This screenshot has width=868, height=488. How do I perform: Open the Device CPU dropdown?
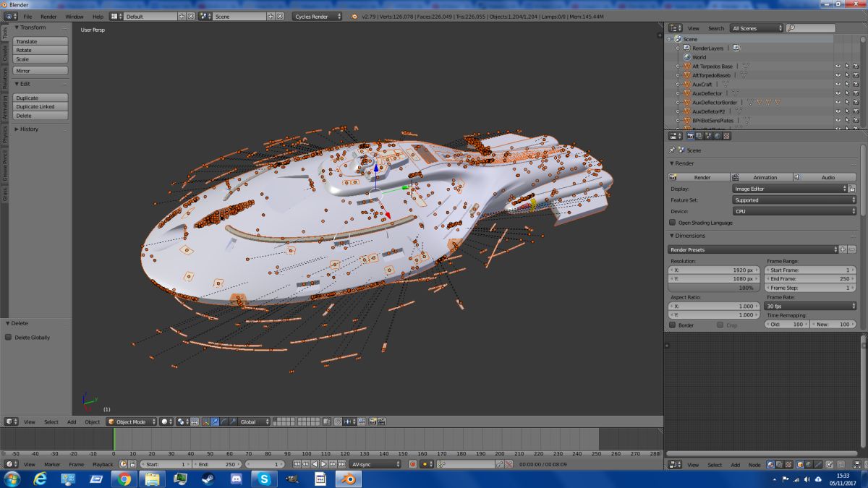pyautogui.click(x=794, y=211)
